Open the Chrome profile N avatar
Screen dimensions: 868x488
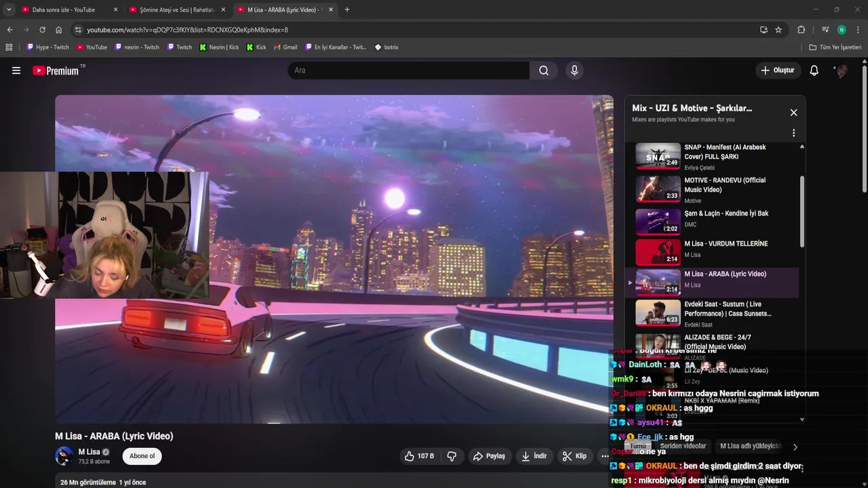click(x=842, y=30)
